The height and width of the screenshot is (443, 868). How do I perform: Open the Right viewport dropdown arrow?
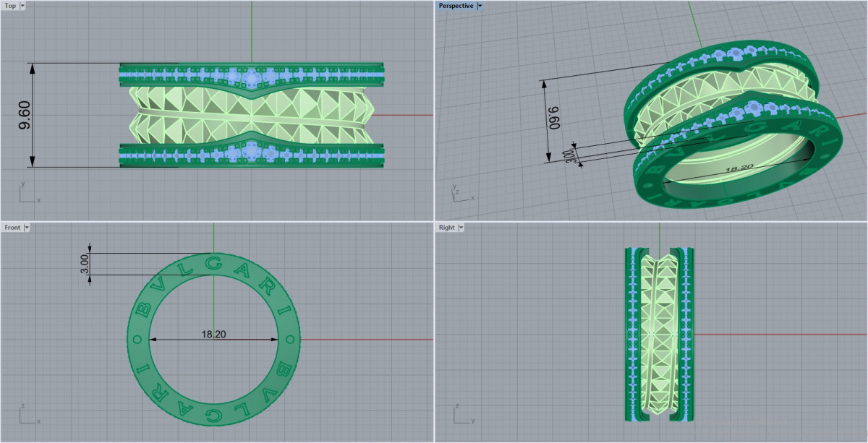coord(461,227)
